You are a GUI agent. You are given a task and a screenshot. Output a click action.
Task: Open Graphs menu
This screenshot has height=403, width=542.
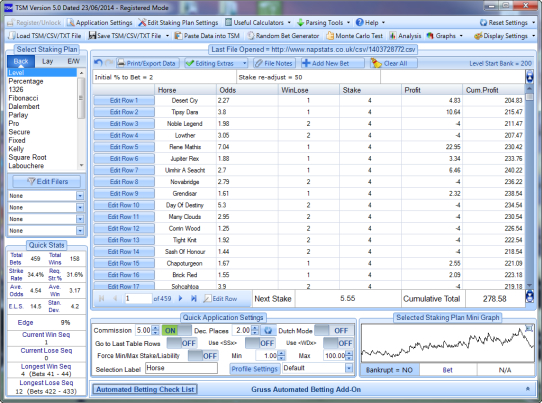coord(444,36)
